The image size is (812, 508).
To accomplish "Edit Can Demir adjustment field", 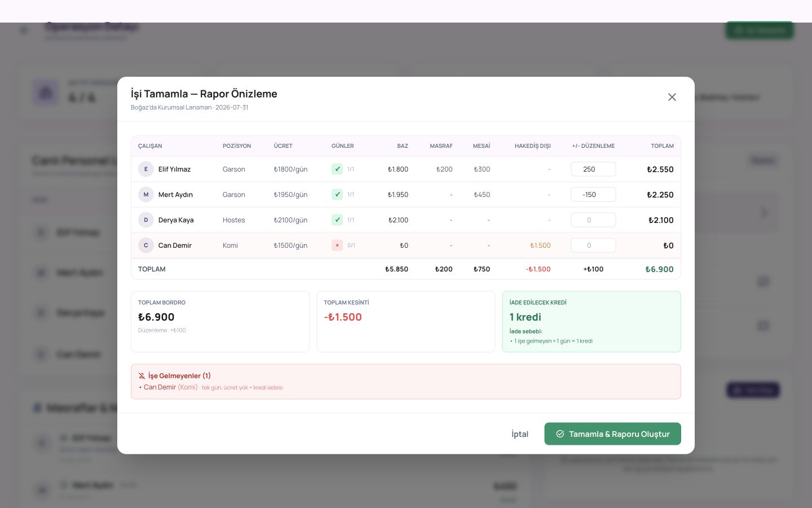I will coord(593,246).
